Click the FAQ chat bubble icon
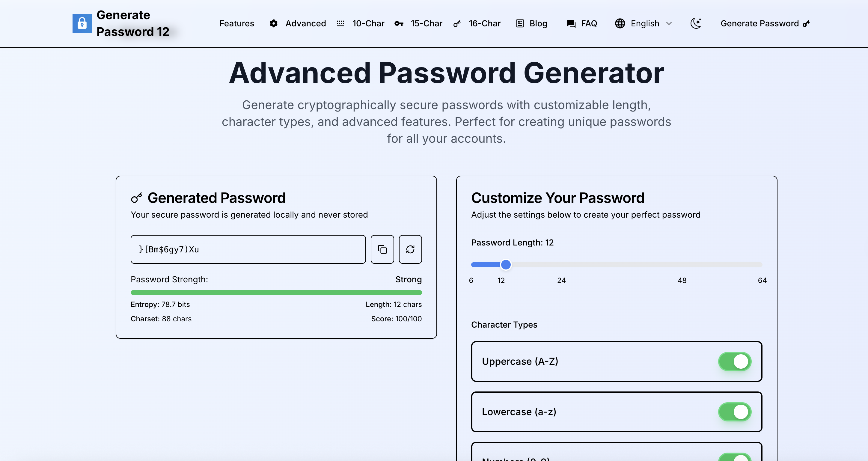868x461 pixels. coord(571,23)
